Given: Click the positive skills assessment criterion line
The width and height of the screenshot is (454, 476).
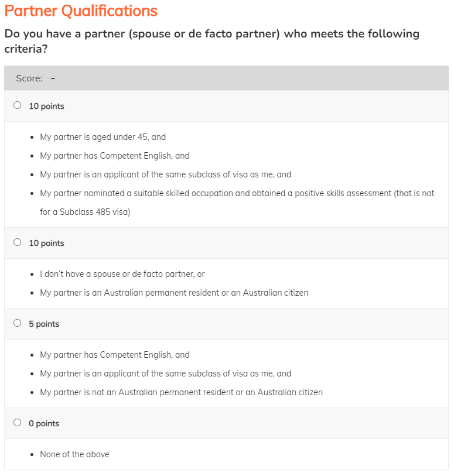Looking at the screenshot, I should 237,193.
